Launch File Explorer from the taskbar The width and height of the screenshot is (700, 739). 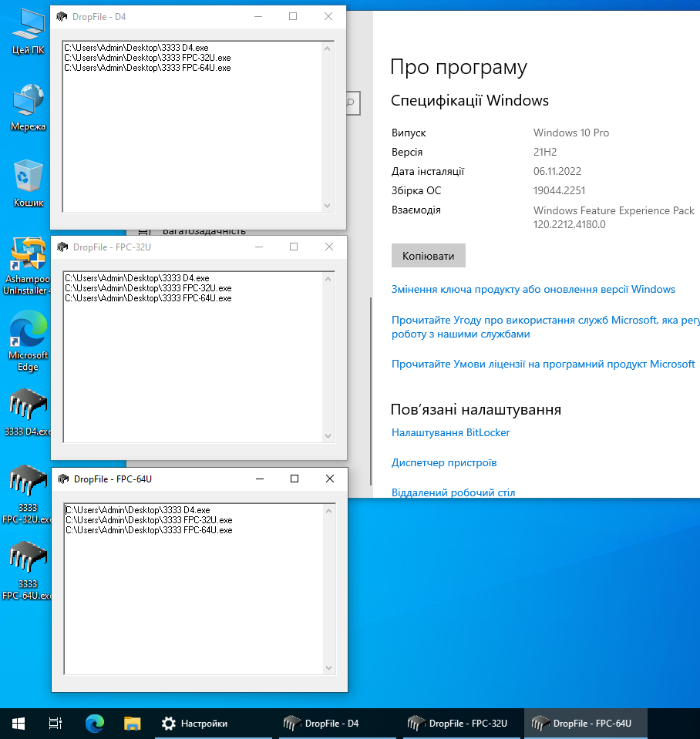pyautogui.click(x=133, y=724)
